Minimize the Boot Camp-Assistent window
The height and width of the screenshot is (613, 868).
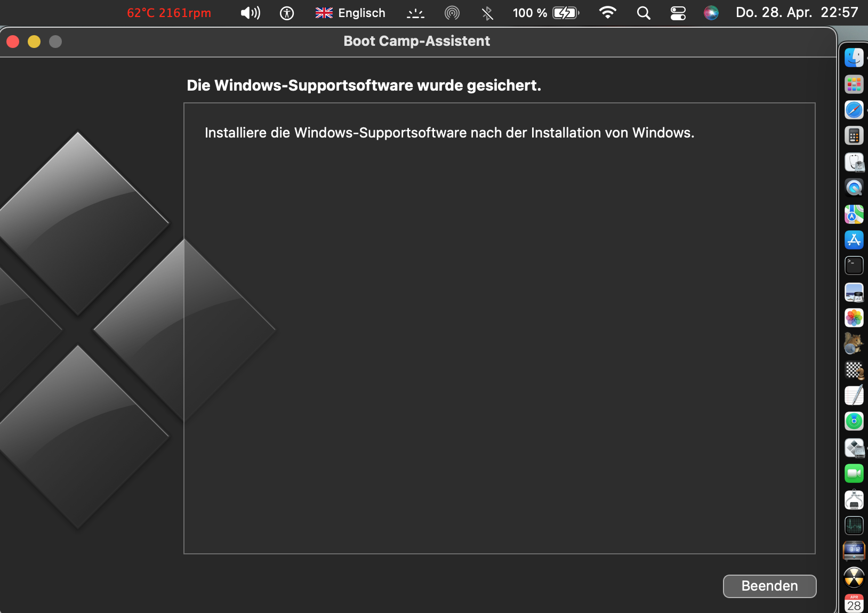point(34,42)
